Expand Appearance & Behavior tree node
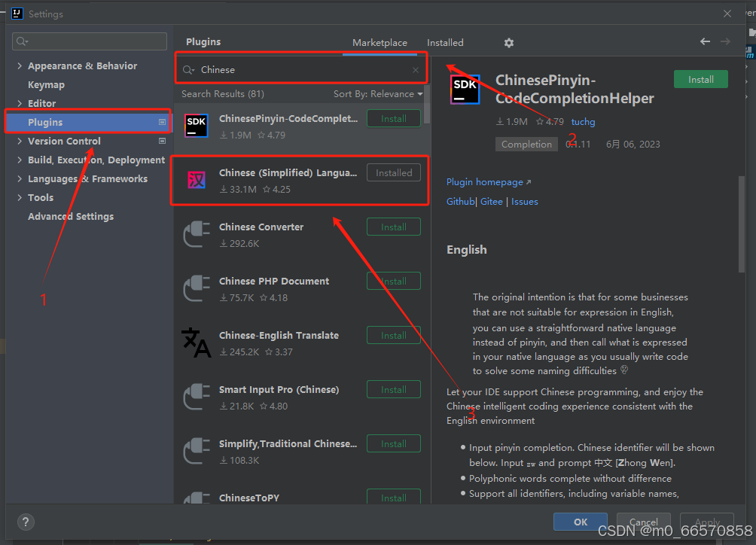Screen dimensions: 756x545 [x=20, y=65]
